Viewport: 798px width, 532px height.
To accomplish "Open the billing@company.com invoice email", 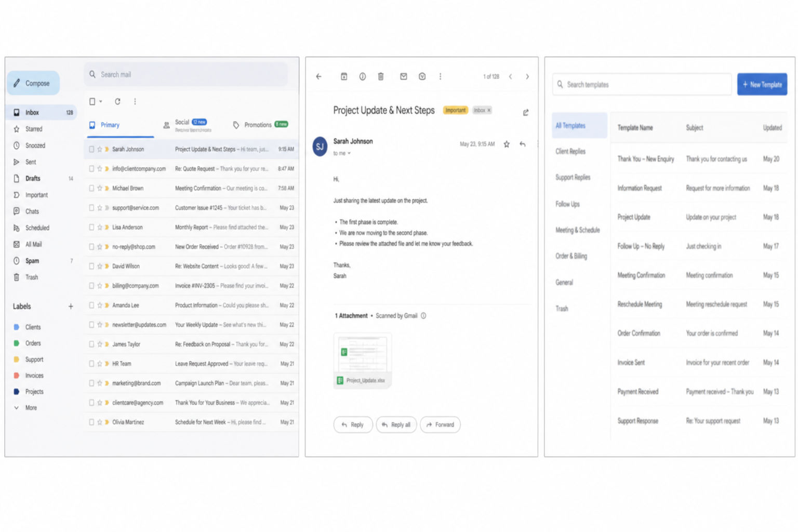I will click(191, 286).
